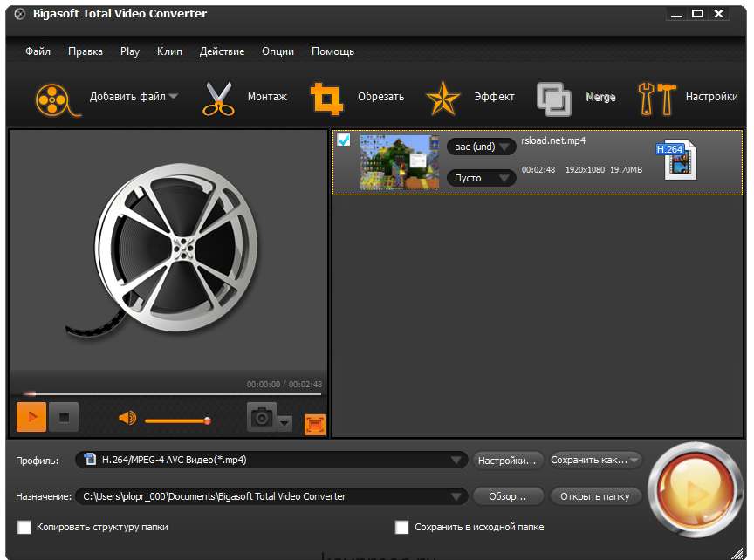
Task: Start preview with the orange Play button
Action: click(x=31, y=417)
